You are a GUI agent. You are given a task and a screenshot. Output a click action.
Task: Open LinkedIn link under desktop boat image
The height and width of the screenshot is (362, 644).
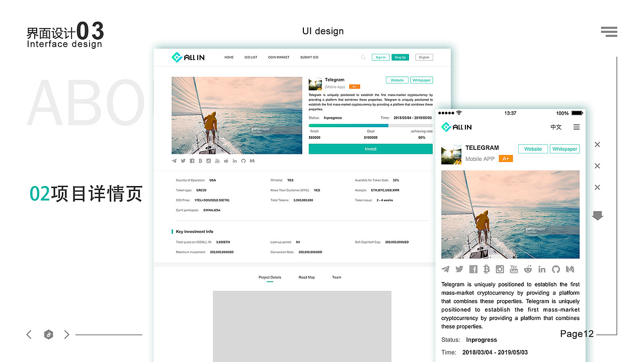coord(235,161)
